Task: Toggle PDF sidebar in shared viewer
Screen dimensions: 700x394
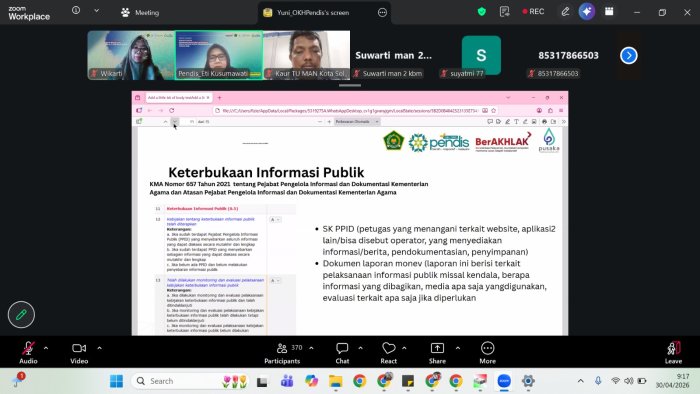Action: [x=139, y=121]
